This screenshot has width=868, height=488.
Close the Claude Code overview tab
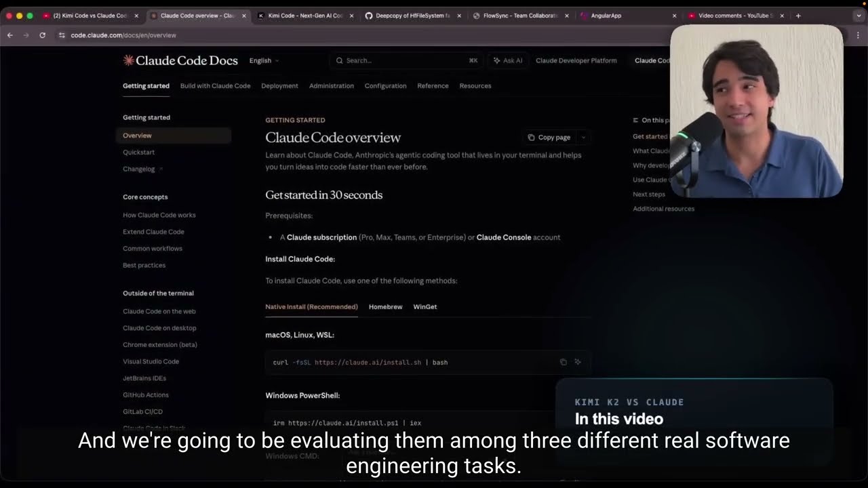pos(244,16)
